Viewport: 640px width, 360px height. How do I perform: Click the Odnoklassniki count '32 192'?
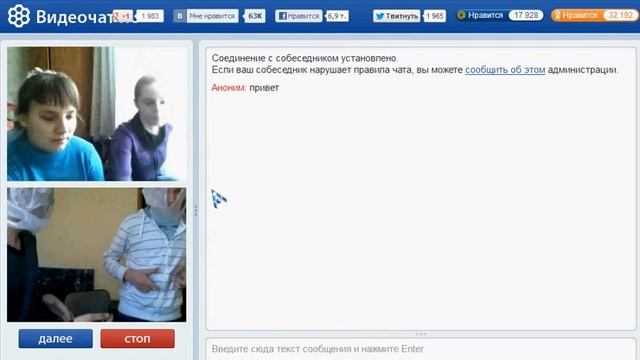(x=620, y=16)
